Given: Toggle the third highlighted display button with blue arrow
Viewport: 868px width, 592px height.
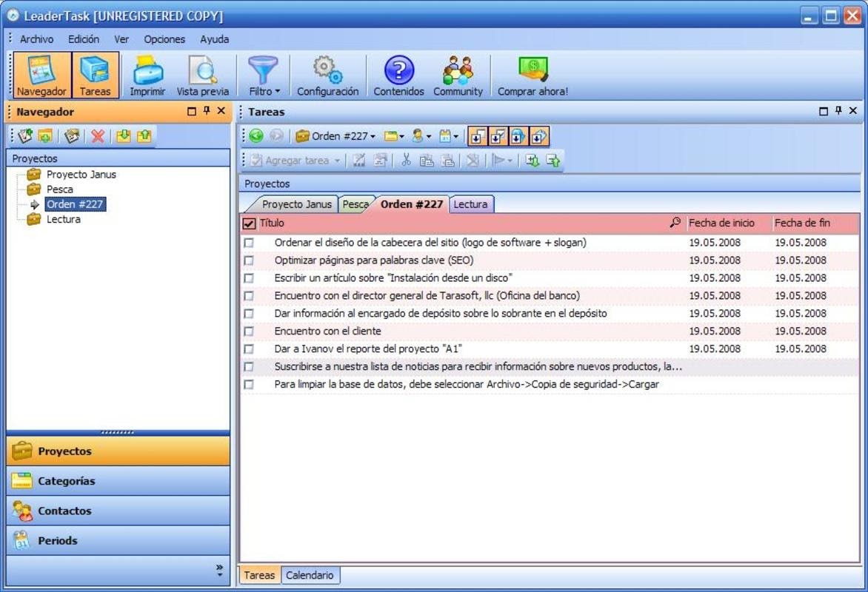Looking at the screenshot, I should [518, 136].
